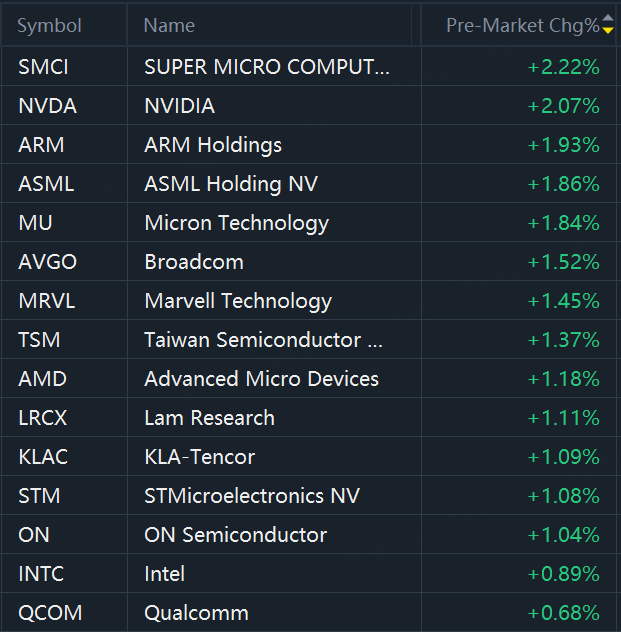
Task: Click the Symbol column header
Action: point(49,25)
